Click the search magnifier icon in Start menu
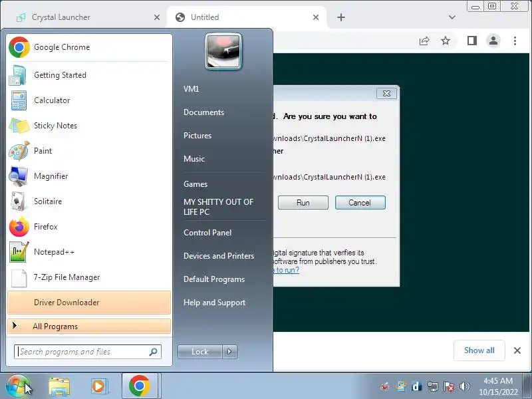This screenshot has height=399, width=532. [154, 352]
